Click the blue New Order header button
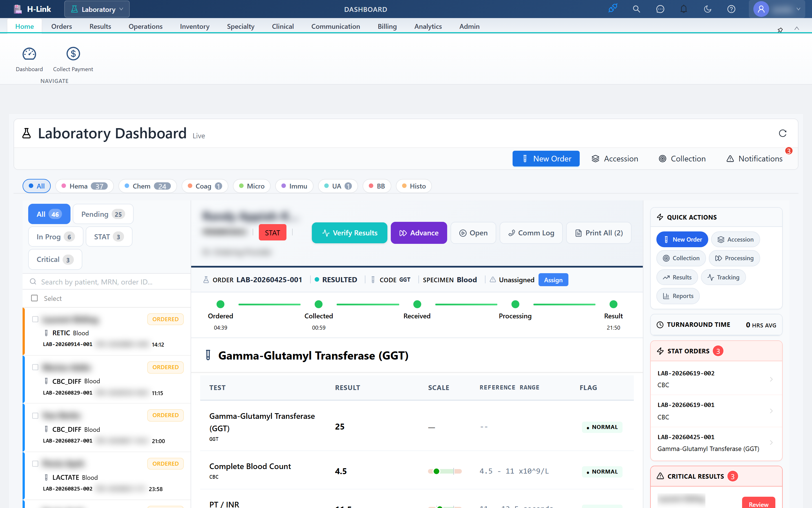 point(546,159)
